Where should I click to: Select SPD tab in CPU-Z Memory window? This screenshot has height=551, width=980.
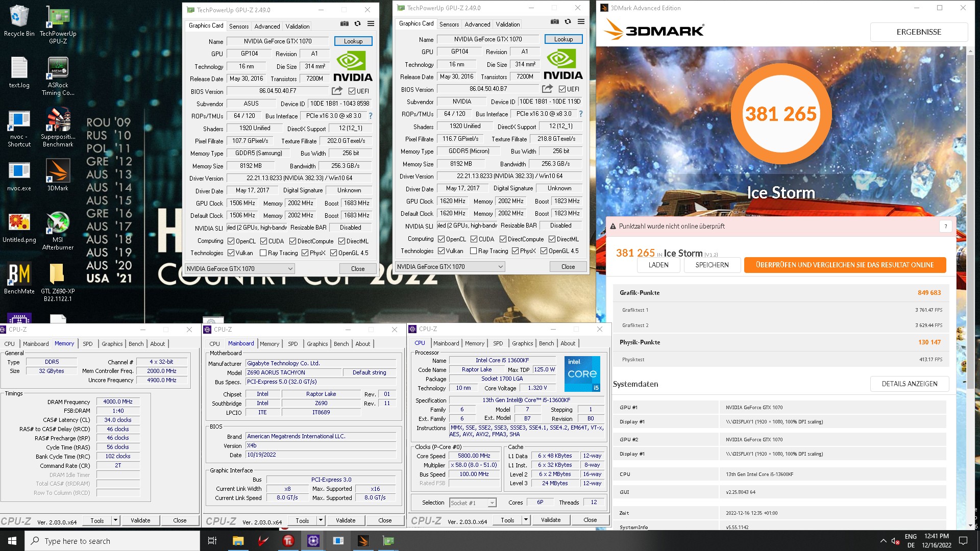(88, 344)
